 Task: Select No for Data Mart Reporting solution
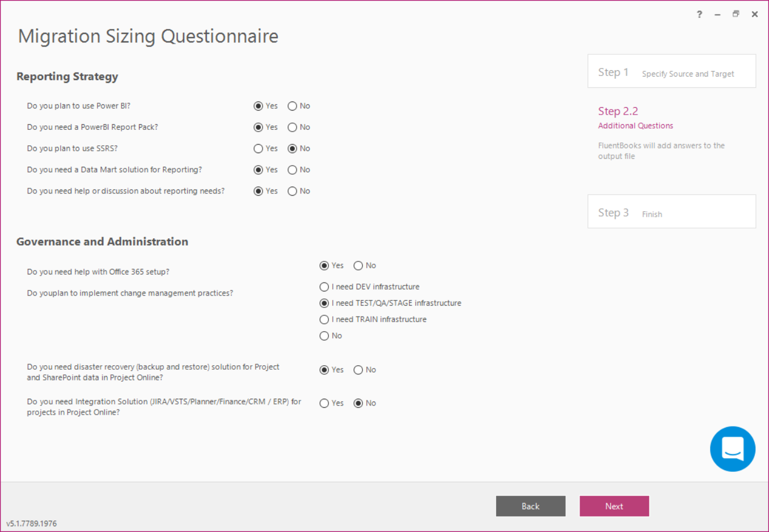(292, 170)
